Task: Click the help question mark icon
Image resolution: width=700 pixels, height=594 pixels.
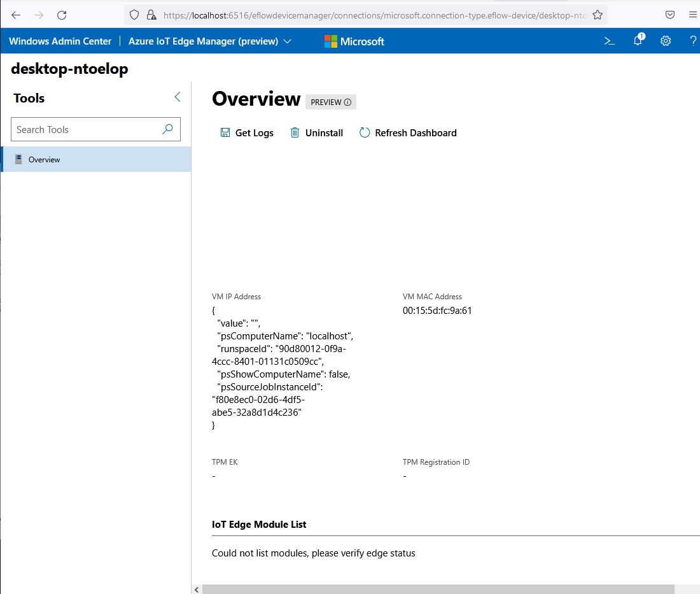Action: (692, 41)
